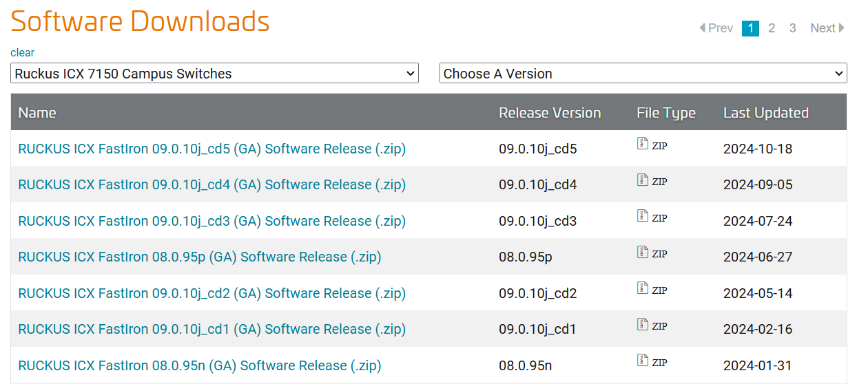
Task: Click release version cell 09.0.10j_cd3
Action: (x=538, y=221)
